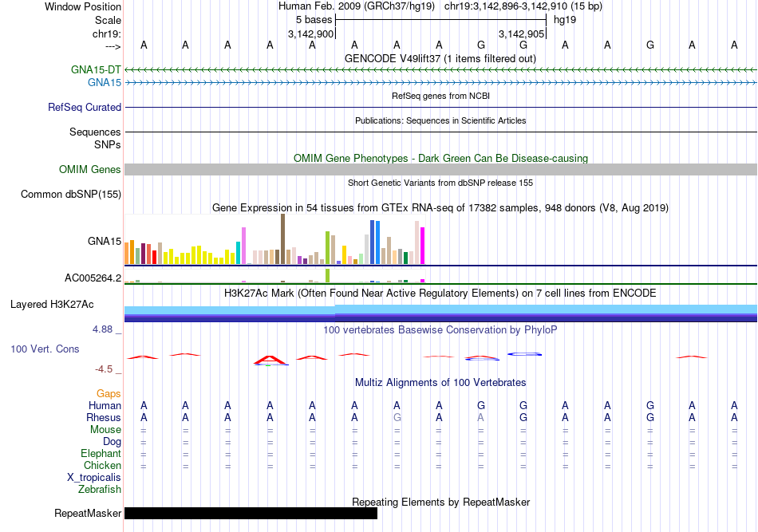758x532 pixels.
Task: Click the ---> sequence direction arrow label
Action: pos(113,46)
